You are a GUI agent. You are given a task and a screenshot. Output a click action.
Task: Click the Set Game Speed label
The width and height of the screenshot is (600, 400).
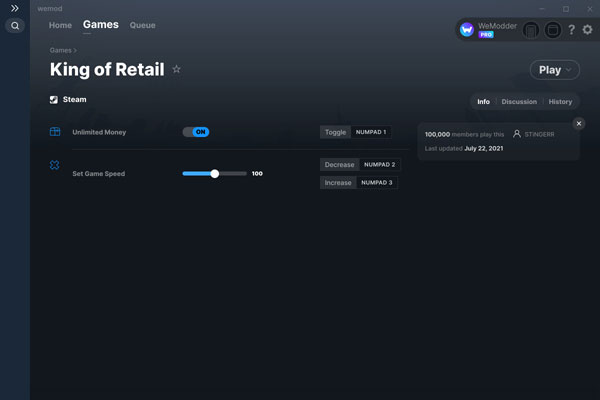click(99, 174)
